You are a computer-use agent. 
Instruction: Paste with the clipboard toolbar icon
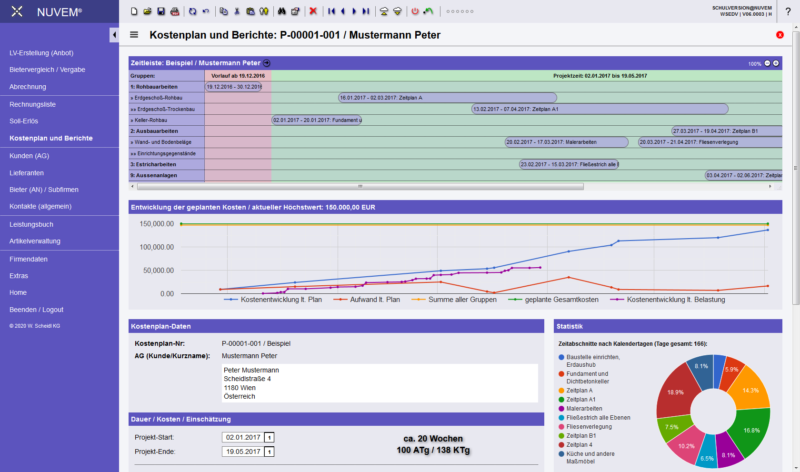click(250, 11)
